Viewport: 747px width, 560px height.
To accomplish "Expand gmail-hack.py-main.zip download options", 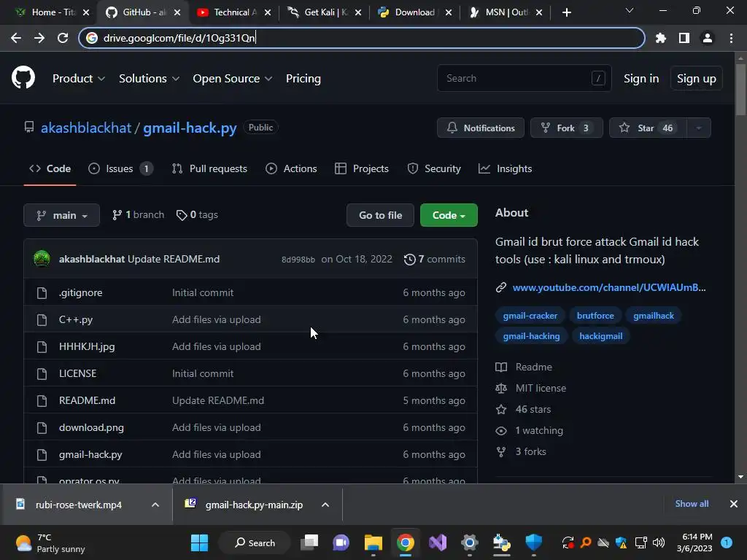I will coord(325,505).
